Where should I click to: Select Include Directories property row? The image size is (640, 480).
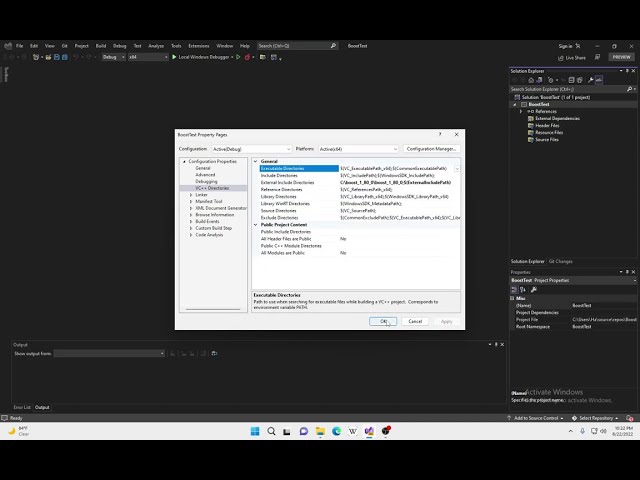point(360,176)
